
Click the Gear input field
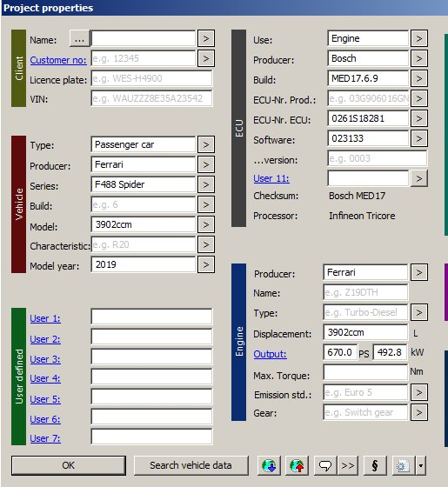(365, 412)
